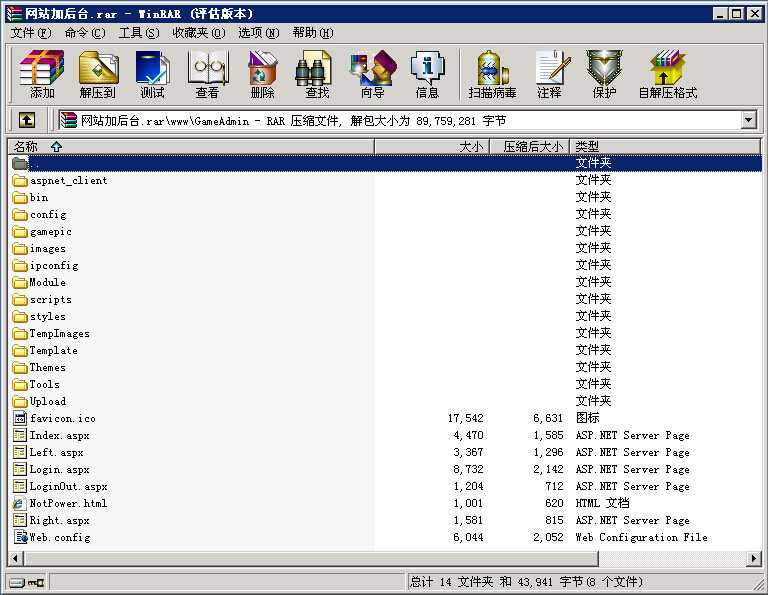Click the 17,542 size value
768x595 pixels.
tap(466, 418)
